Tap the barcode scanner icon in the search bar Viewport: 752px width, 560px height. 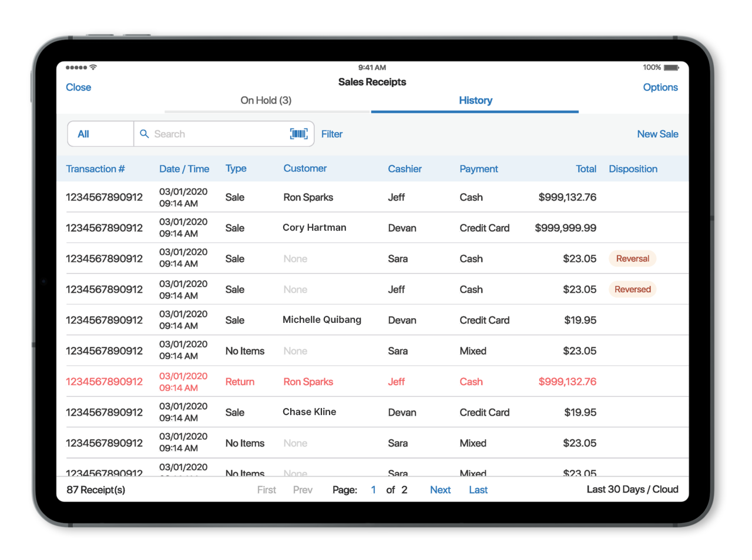(x=298, y=134)
